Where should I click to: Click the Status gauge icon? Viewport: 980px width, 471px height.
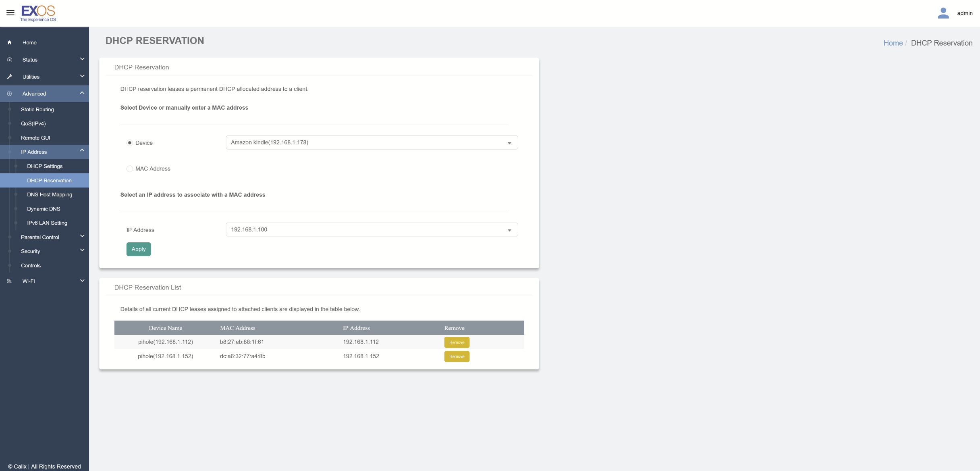(10, 60)
